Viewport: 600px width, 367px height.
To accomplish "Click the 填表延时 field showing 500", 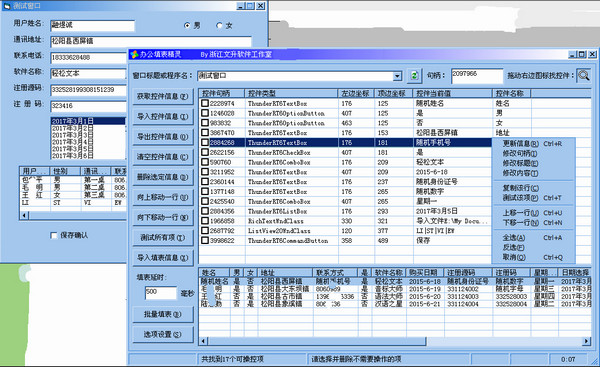I will [x=161, y=293].
